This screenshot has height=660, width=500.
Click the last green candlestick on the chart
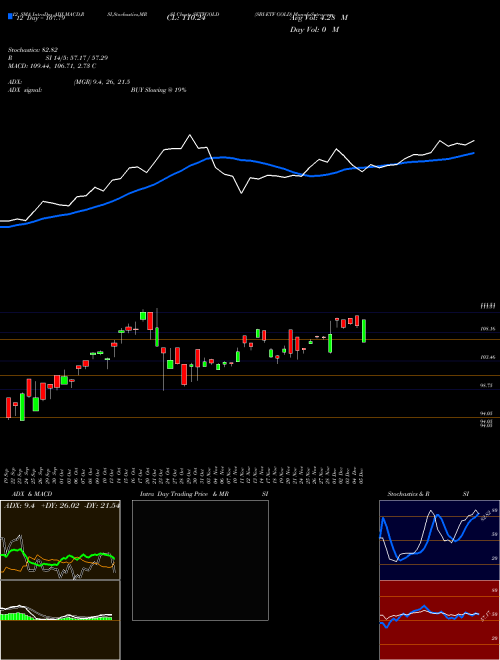coord(364,331)
